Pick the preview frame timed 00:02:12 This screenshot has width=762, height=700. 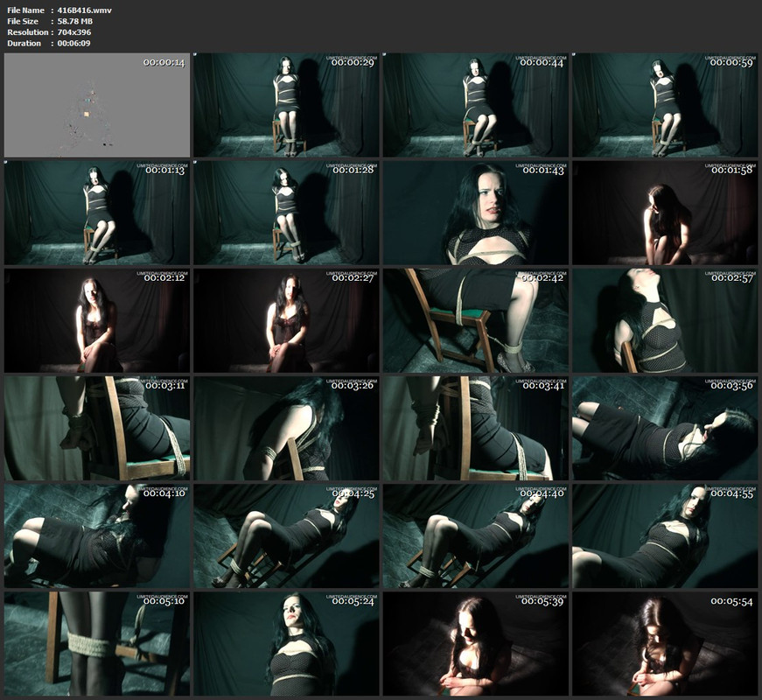[x=97, y=321]
